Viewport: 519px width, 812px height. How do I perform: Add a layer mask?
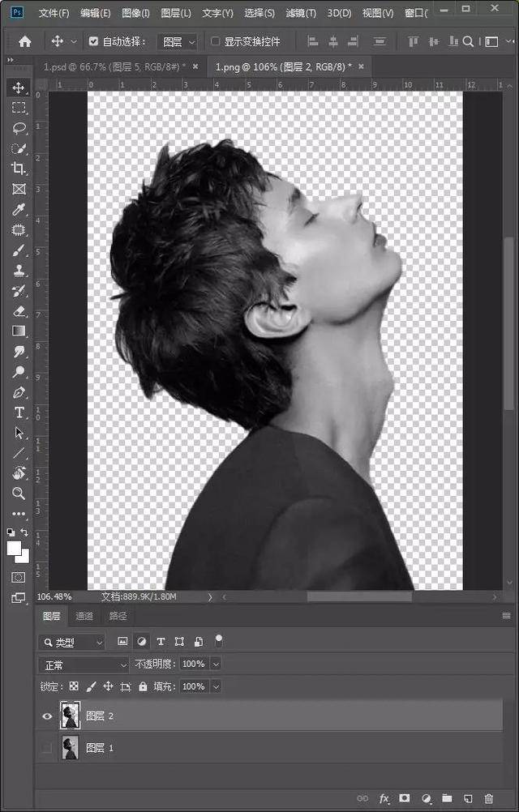click(x=405, y=798)
